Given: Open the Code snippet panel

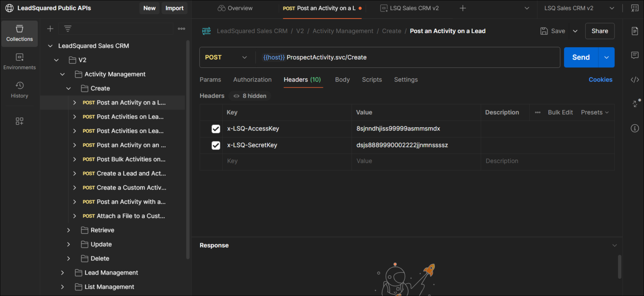Looking at the screenshot, I should 635,79.
